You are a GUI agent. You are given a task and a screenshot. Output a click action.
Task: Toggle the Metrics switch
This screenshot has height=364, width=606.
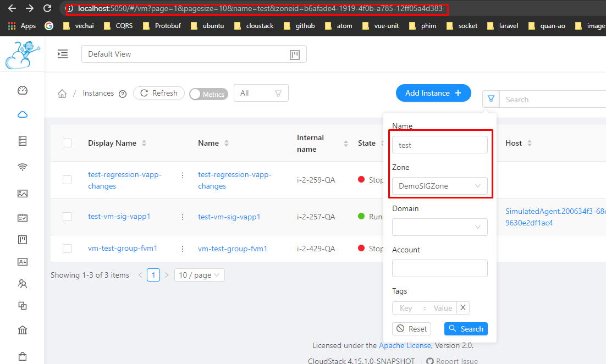pyautogui.click(x=209, y=94)
